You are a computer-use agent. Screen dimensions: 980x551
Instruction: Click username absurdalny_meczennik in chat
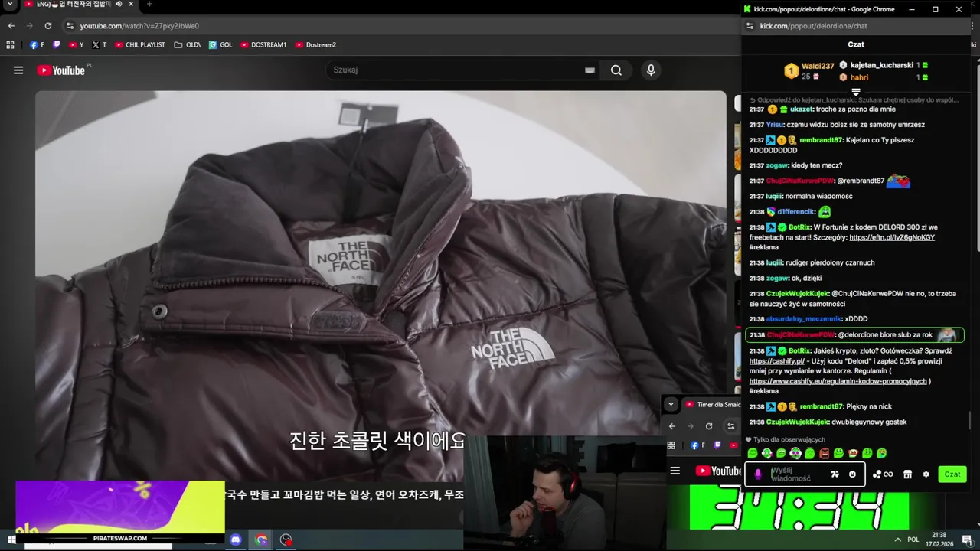pyautogui.click(x=804, y=319)
